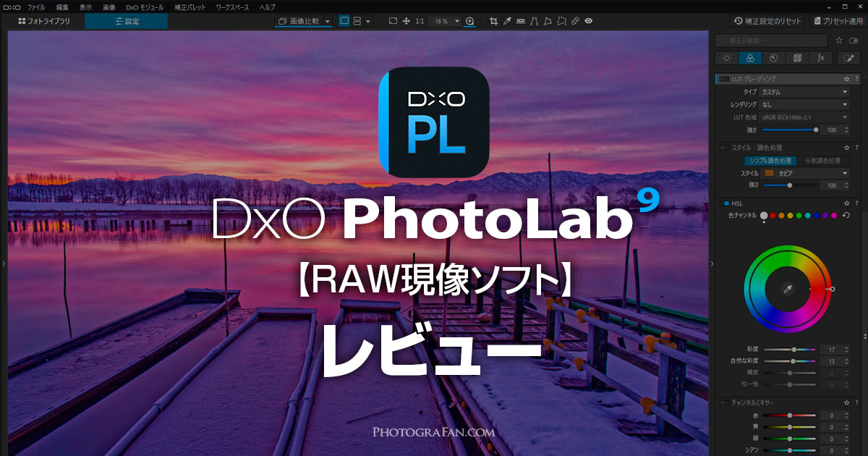
Task: Choose the Repair eraser tool
Action: coord(575,21)
